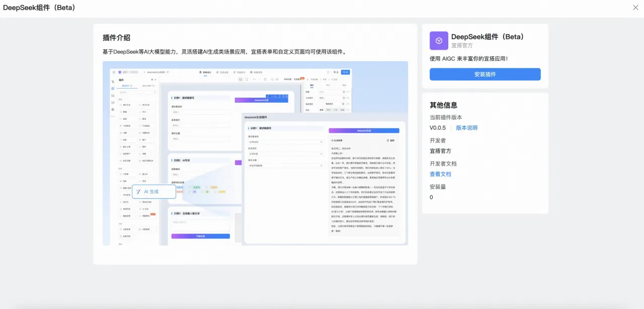Click the DeepSeek组件（Beta）title in the side card
This screenshot has height=309, width=644.
tap(488, 37)
